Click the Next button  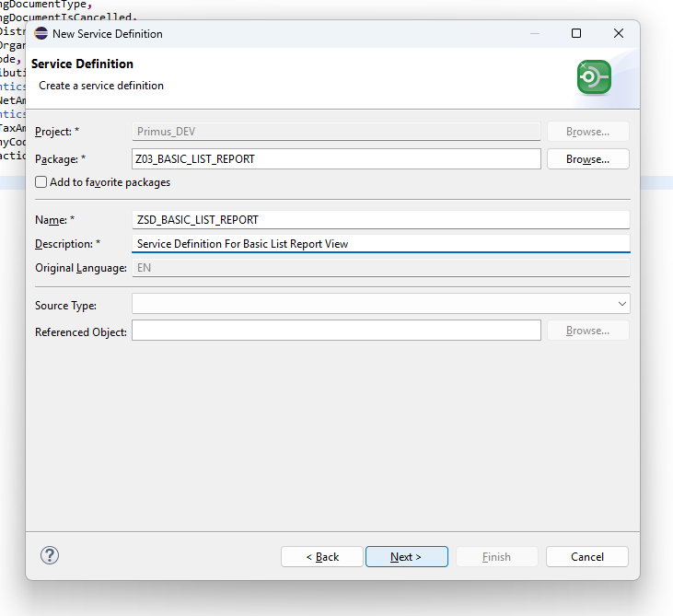[406, 557]
